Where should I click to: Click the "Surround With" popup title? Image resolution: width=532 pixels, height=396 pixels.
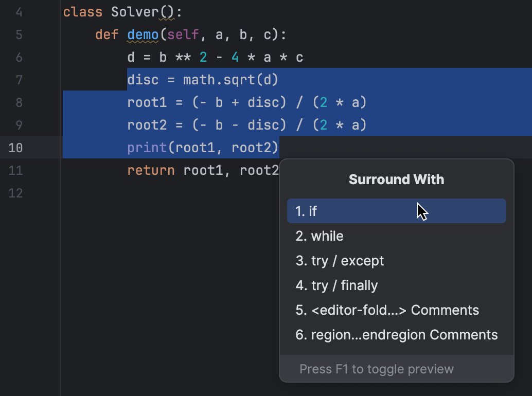[x=396, y=179]
